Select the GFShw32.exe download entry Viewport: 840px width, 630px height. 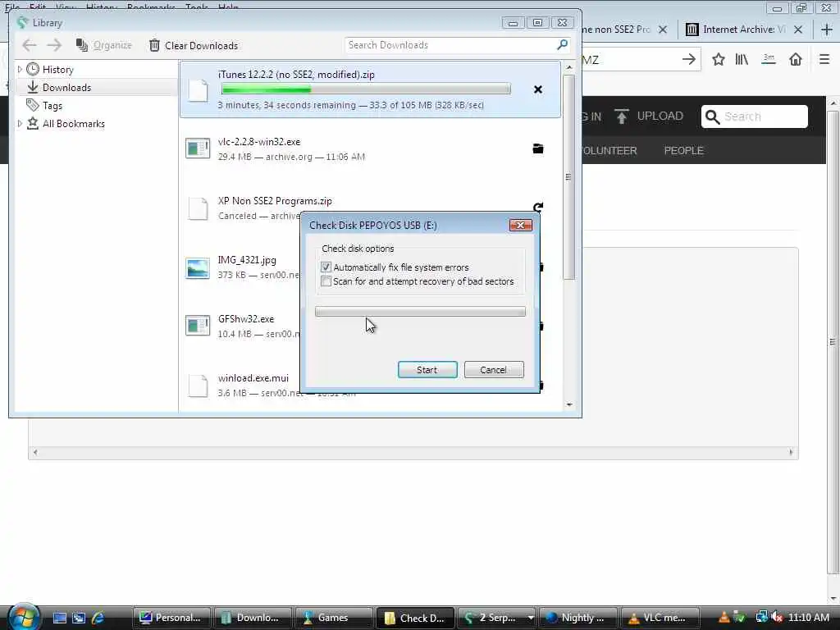[246, 319]
